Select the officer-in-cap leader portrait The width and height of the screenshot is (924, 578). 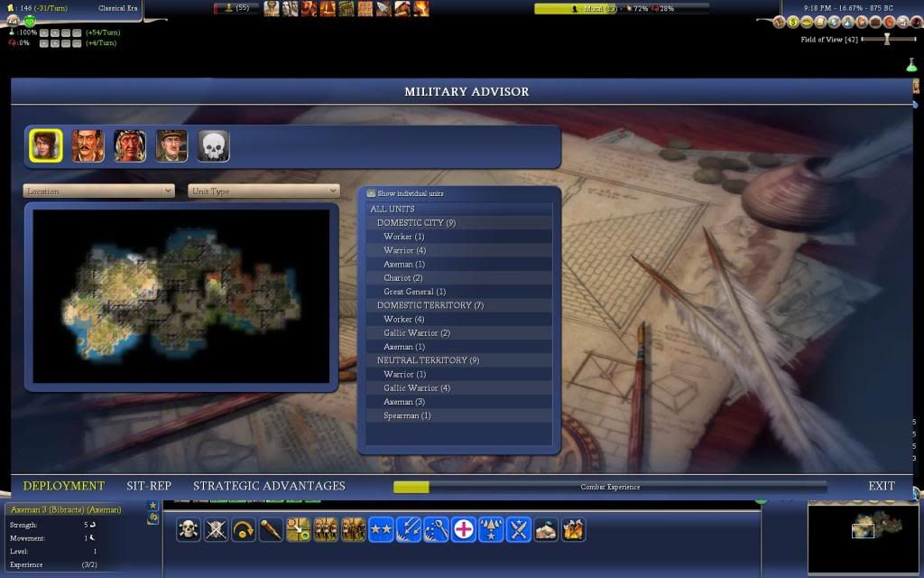pos(171,145)
